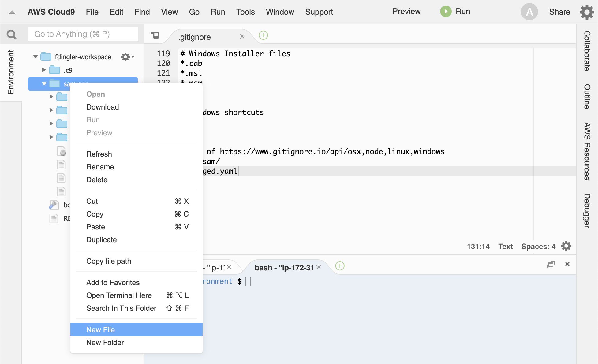Expand the .c9 folder arrow
This screenshot has height=364, width=598.
44,70
